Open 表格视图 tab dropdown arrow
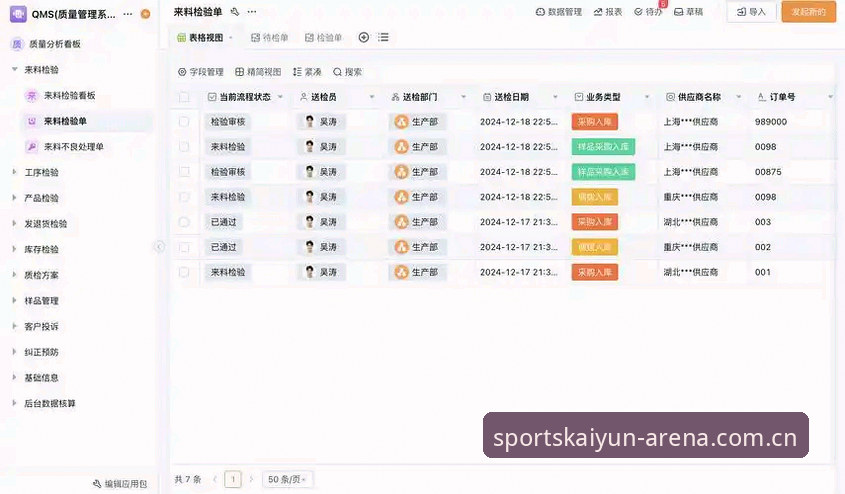 [x=231, y=38]
